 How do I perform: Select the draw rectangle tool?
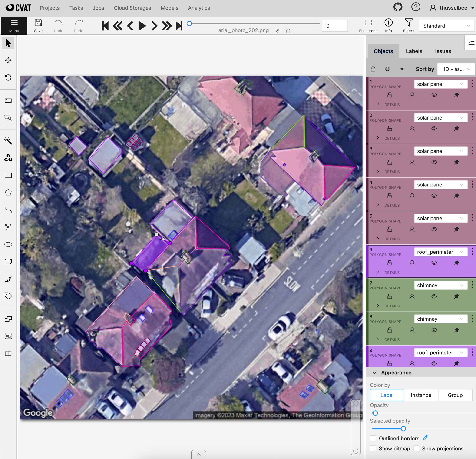pyautogui.click(x=8, y=175)
